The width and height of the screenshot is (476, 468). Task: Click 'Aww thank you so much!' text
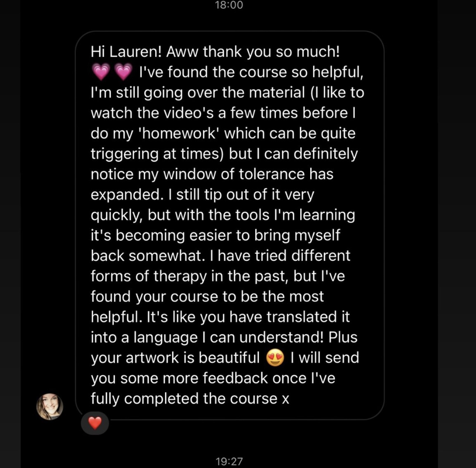253,51
